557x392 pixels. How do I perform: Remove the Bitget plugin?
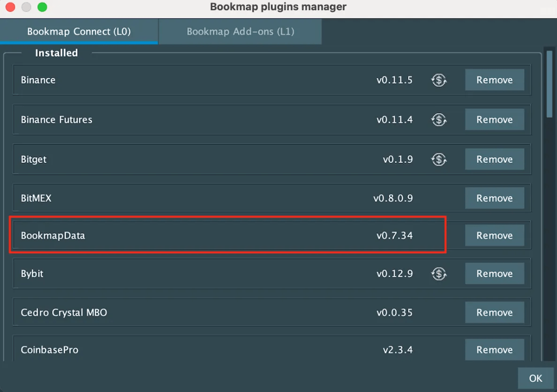pyautogui.click(x=495, y=159)
